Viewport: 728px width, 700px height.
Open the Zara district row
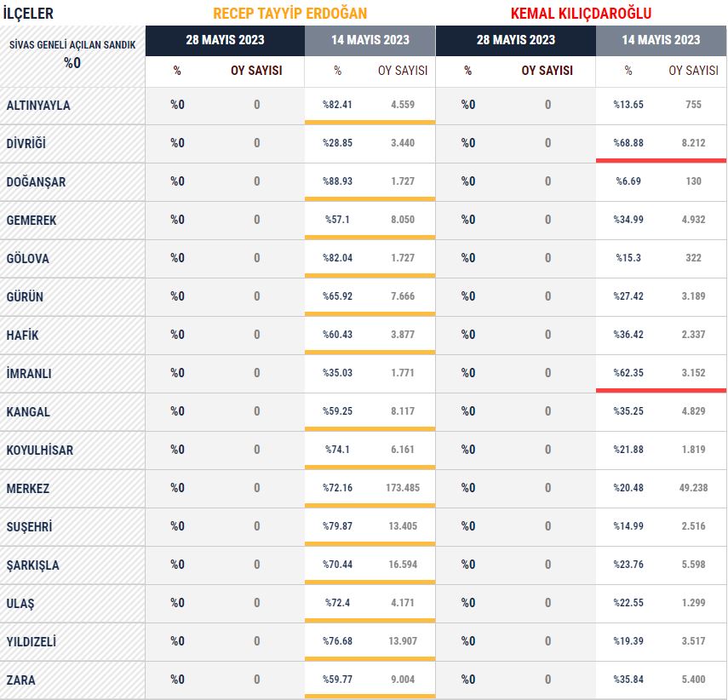(21, 680)
